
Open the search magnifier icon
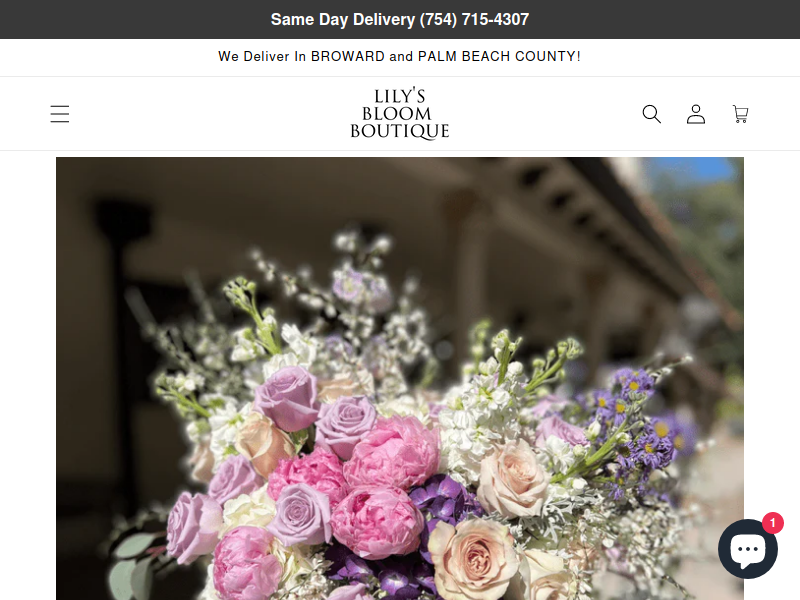click(652, 114)
